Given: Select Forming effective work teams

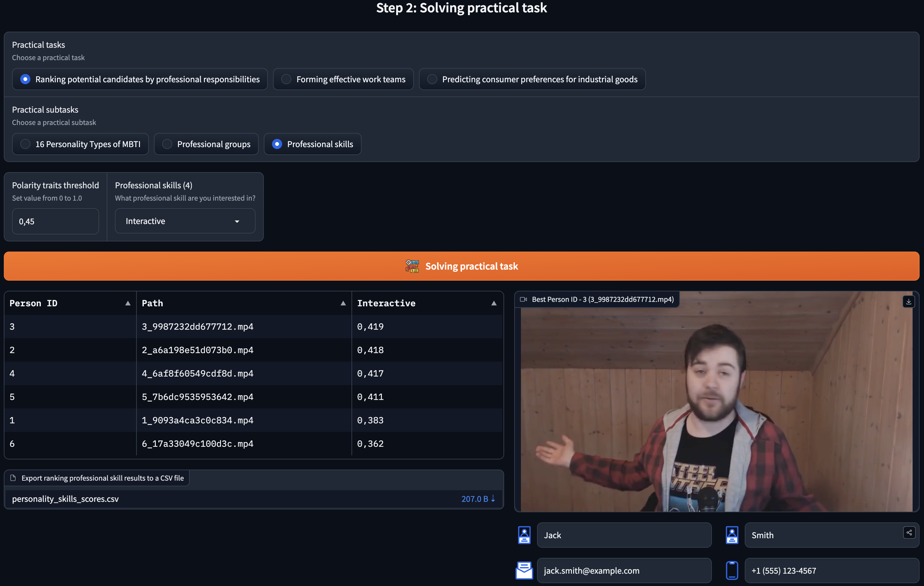Looking at the screenshot, I should (x=286, y=79).
